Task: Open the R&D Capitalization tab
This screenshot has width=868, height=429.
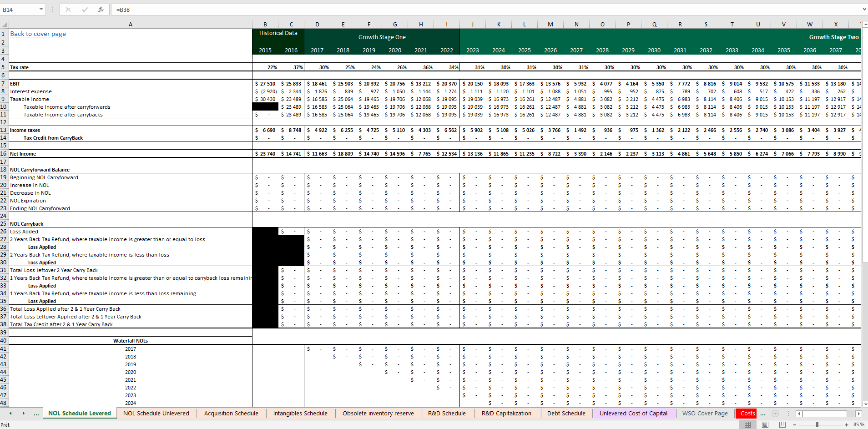Action: coord(506,413)
